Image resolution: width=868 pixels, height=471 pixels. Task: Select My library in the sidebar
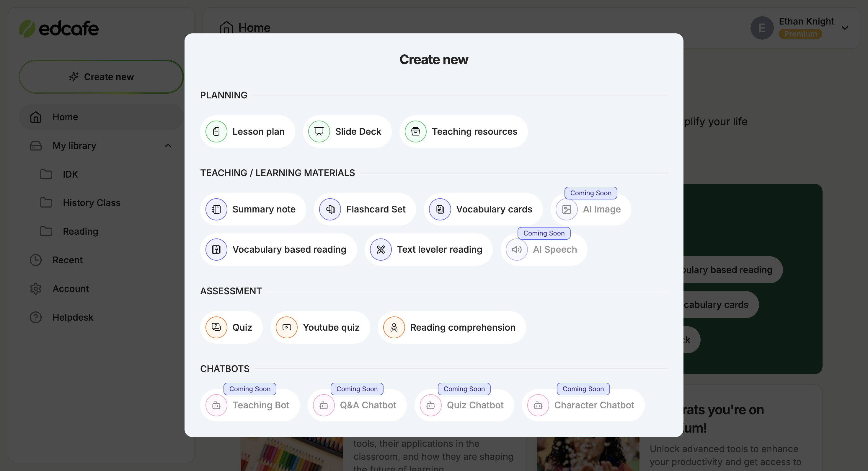tap(101, 146)
